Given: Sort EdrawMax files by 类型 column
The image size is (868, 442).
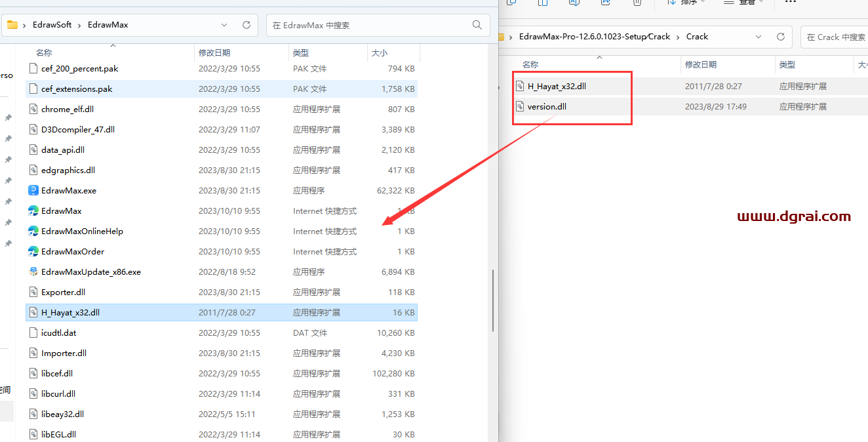Looking at the screenshot, I should pos(301,52).
